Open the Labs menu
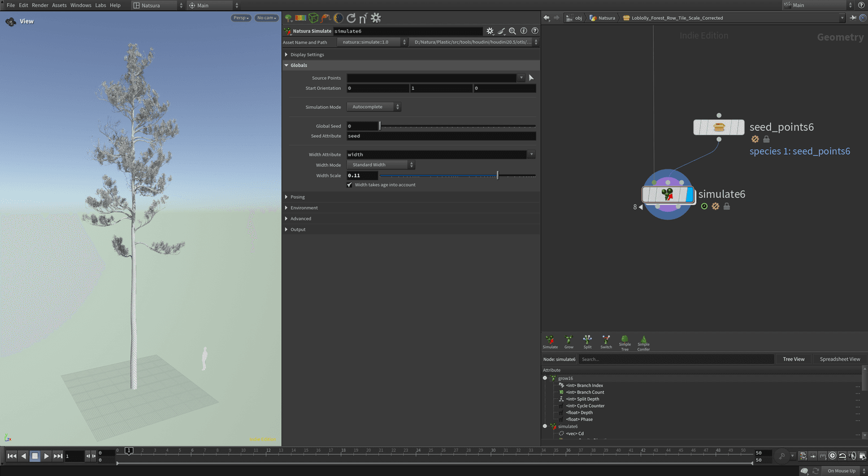This screenshot has height=476, width=868. 101,5
